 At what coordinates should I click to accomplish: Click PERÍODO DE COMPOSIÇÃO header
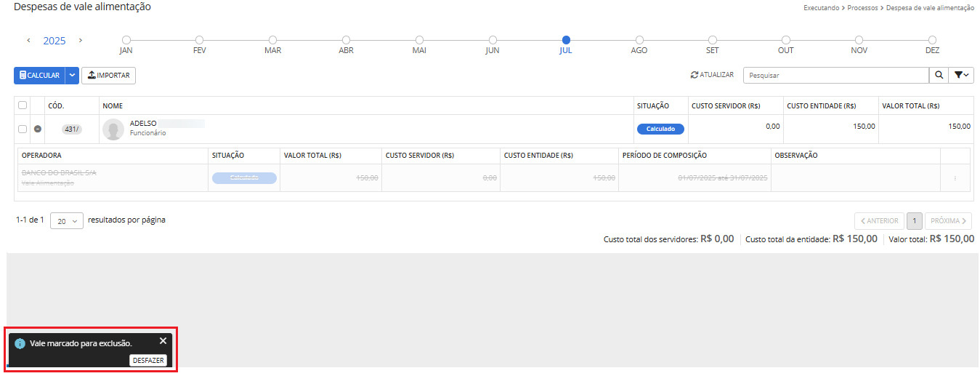pyautogui.click(x=665, y=156)
